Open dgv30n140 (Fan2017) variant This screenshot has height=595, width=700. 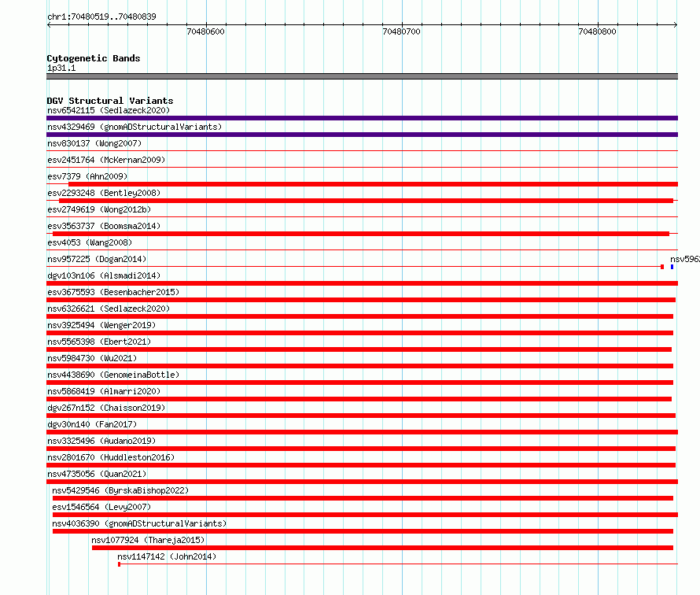[92, 424]
